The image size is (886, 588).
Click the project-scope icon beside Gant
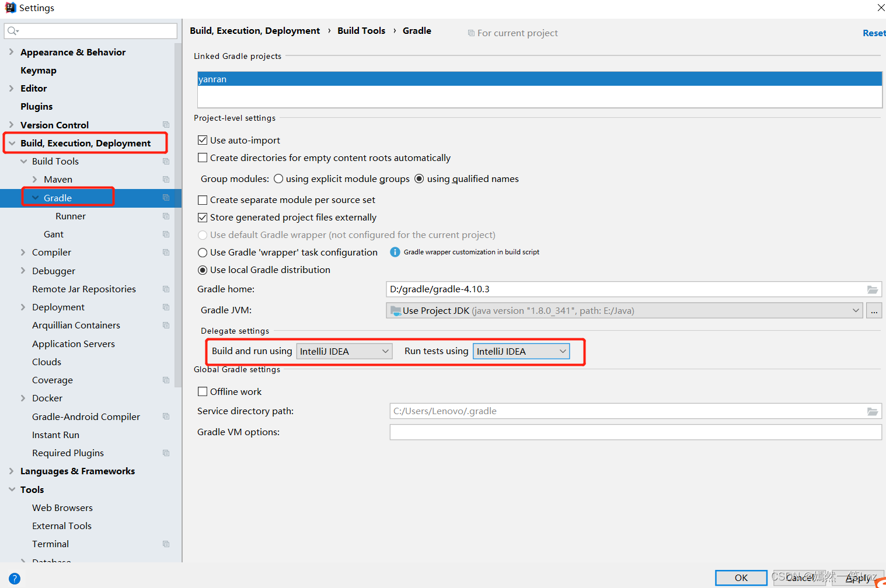pos(166,234)
